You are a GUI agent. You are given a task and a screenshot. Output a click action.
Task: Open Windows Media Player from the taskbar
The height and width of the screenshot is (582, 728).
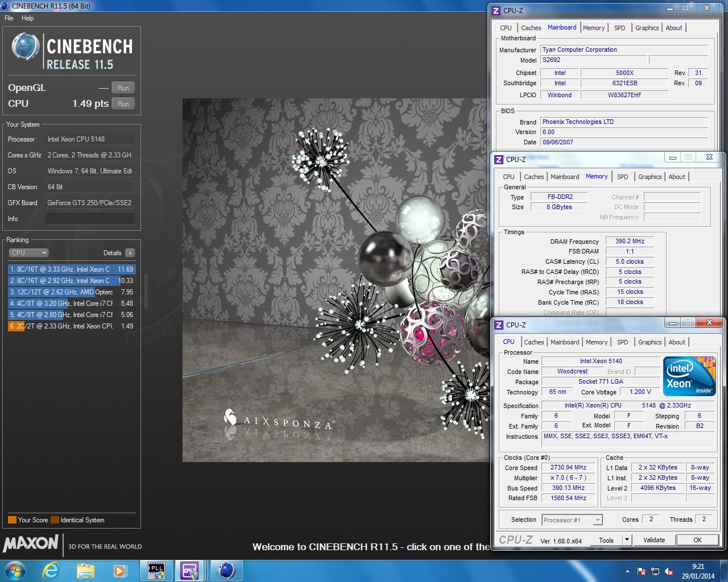click(119, 571)
